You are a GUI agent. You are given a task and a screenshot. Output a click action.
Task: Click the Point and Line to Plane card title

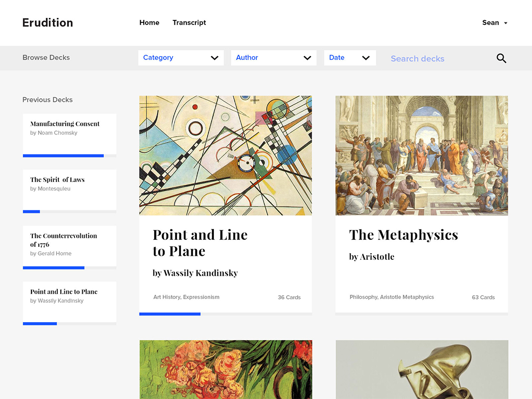[200, 243]
